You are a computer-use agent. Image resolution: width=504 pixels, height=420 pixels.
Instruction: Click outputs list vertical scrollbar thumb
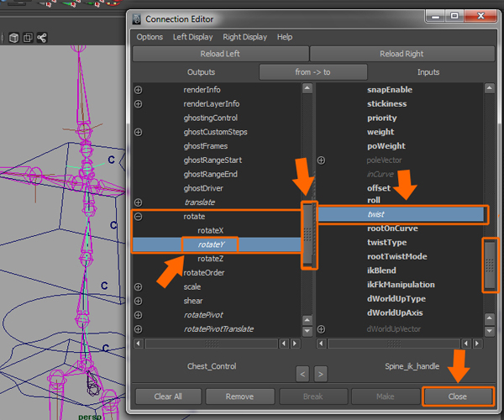coord(307,234)
